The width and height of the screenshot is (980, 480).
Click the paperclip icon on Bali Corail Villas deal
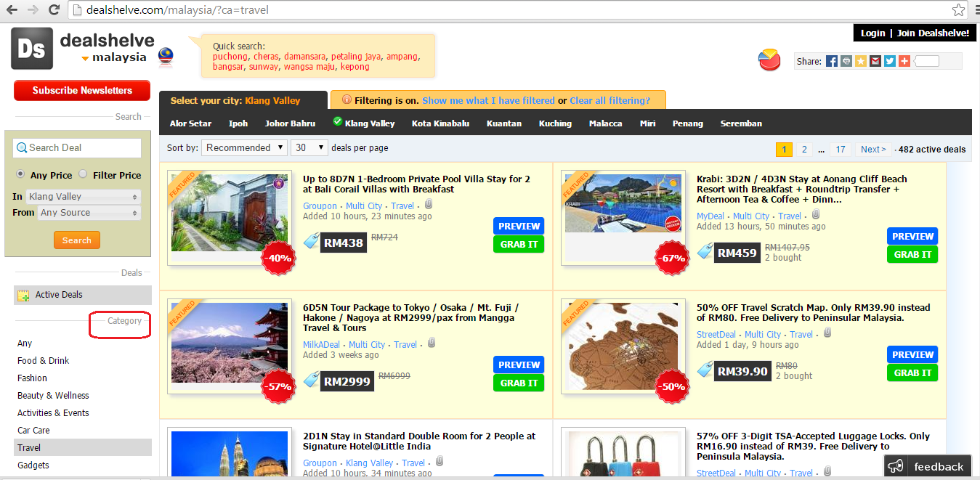click(x=429, y=205)
